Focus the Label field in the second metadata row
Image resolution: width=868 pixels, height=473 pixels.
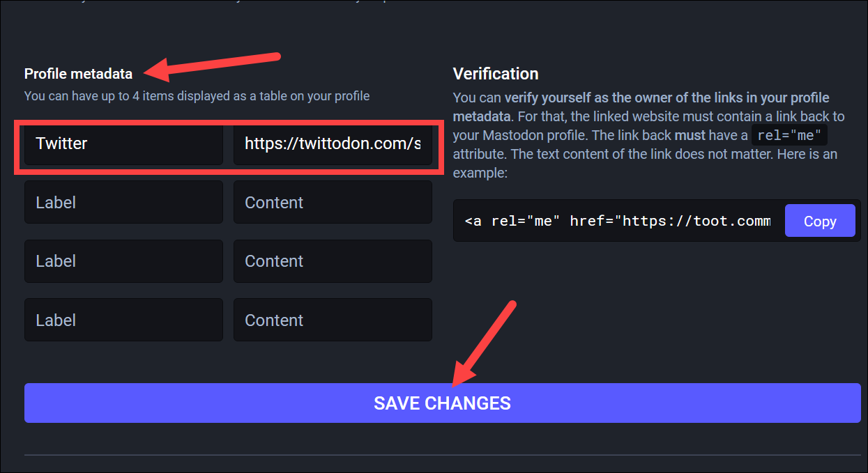click(x=123, y=202)
